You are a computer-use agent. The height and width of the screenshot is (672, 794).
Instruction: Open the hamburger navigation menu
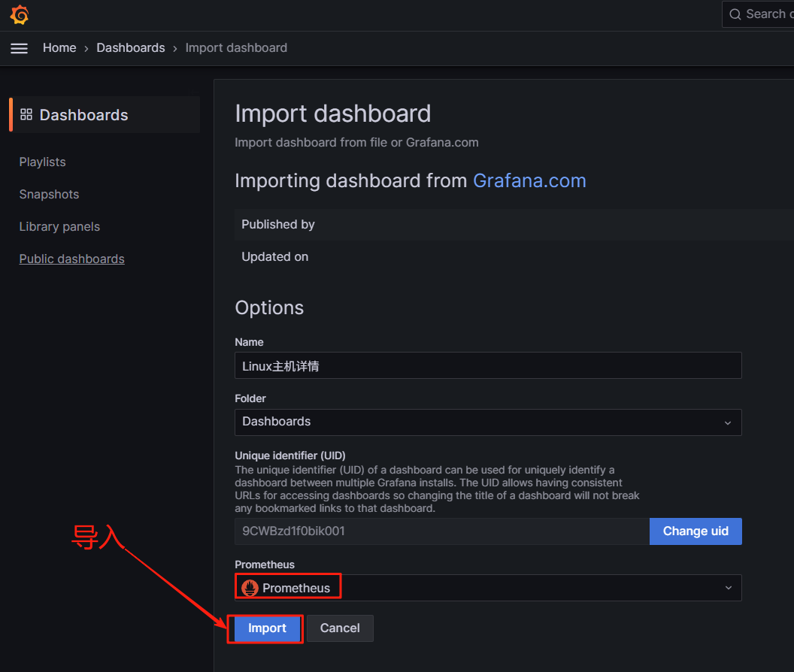(x=20, y=48)
